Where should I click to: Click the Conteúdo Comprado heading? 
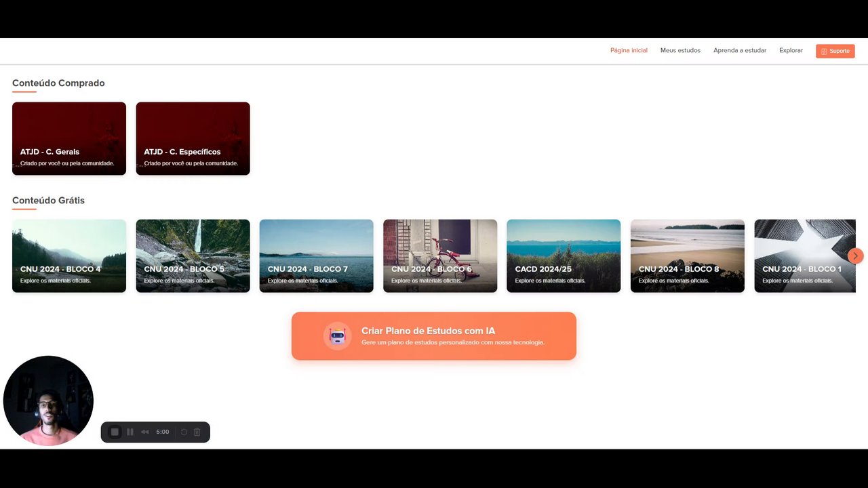coord(58,83)
